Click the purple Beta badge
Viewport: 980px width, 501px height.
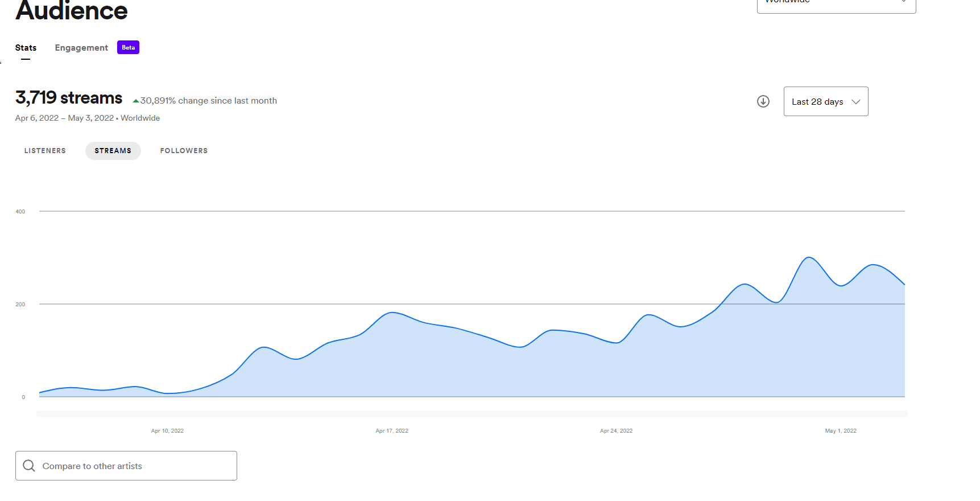coord(128,47)
